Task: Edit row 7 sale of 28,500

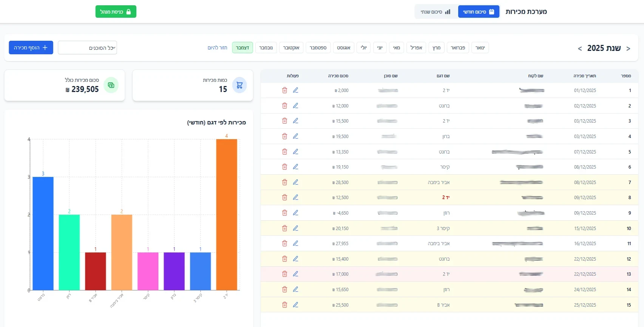Action: point(295,182)
